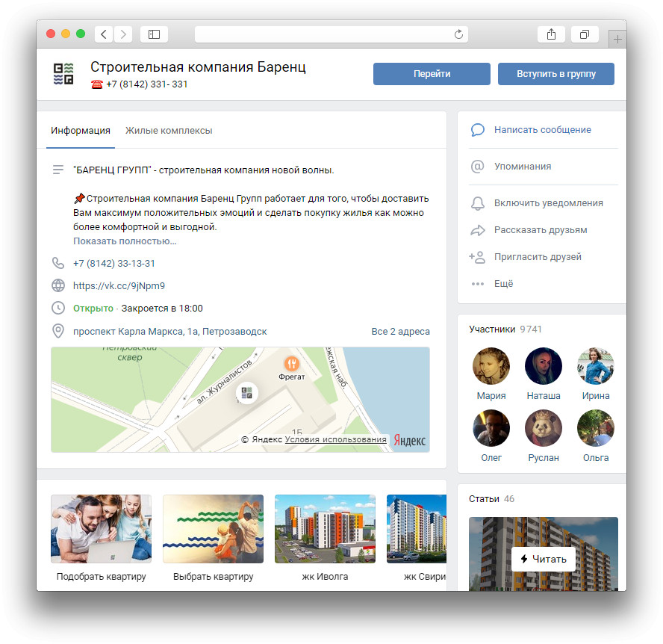Click the message bubble icon
This screenshot has height=644, width=663.
click(478, 130)
